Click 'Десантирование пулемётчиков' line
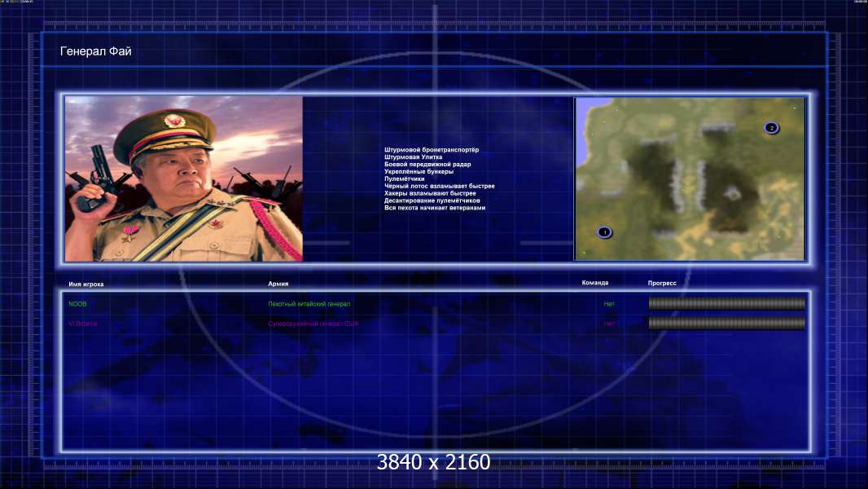This screenshot has width=868, height=489. point(432,200)
